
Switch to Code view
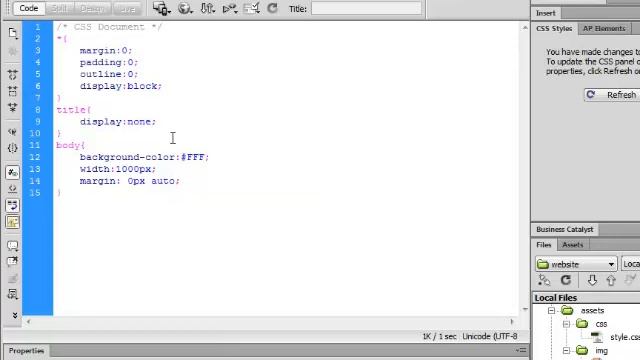[29, 8]
